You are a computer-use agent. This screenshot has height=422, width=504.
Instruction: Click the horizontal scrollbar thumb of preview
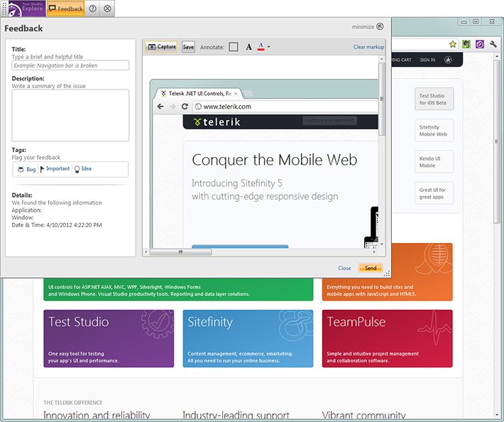pyautogui.click(x=180, y=251)
